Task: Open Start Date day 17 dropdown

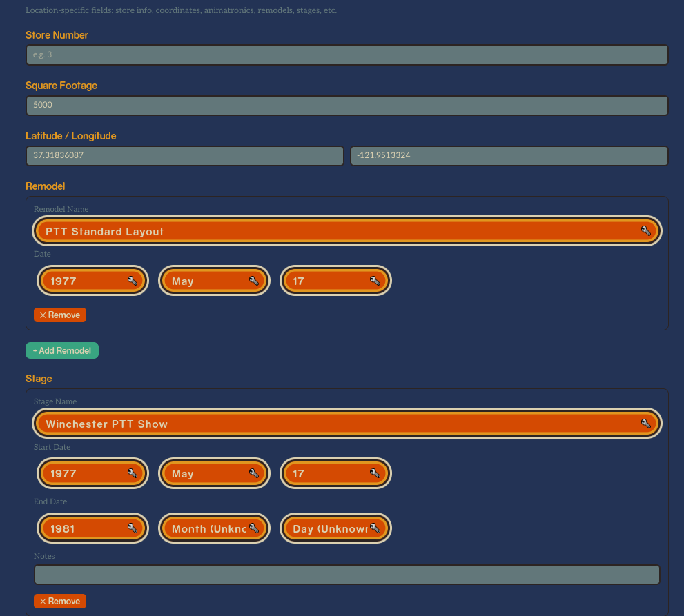Action: click(329, 473)
